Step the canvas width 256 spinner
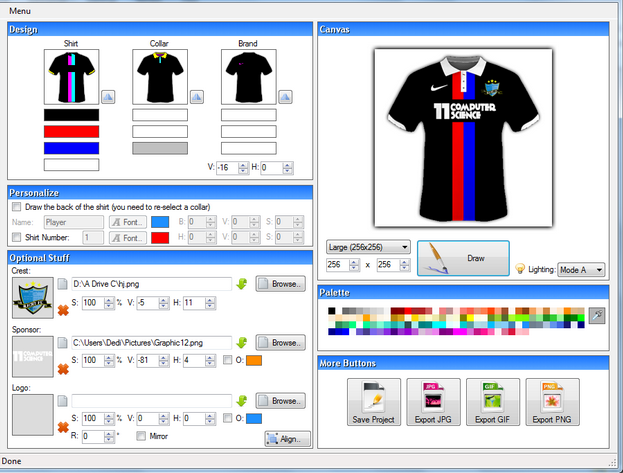This screenshot has width=623, height=473. coord(354,265)
